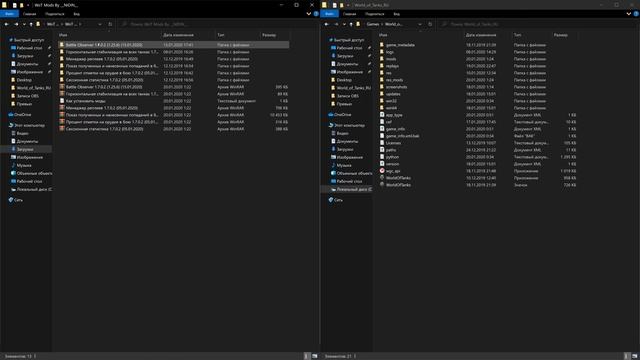
Task: Sort left window by Дата изменения column
Action: 178,35
